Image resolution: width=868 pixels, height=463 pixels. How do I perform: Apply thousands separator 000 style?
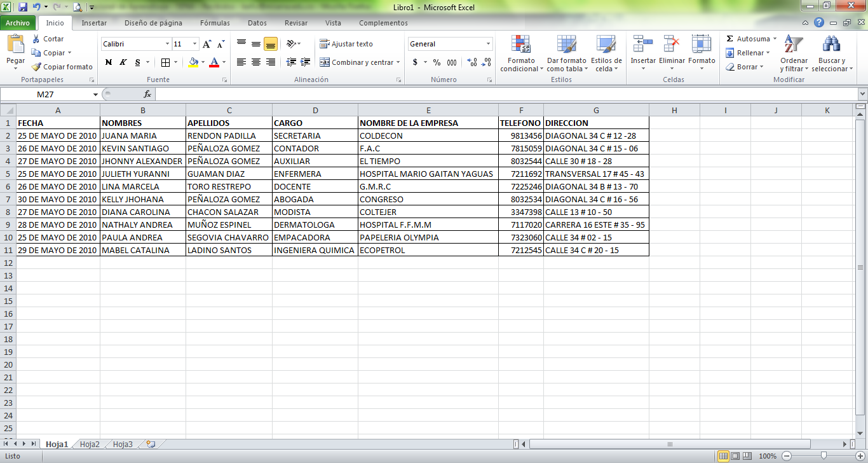[x=452, y=62]
